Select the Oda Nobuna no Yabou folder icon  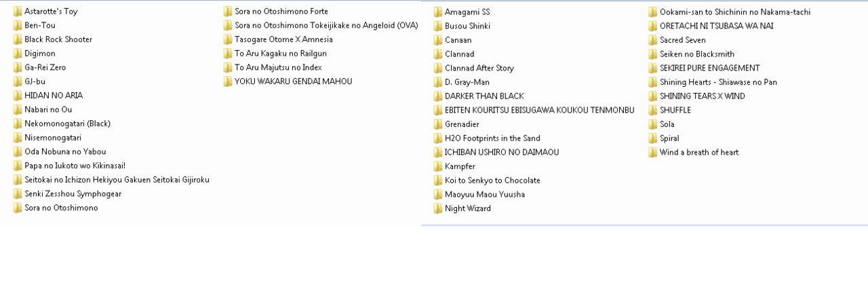[18, 151]
